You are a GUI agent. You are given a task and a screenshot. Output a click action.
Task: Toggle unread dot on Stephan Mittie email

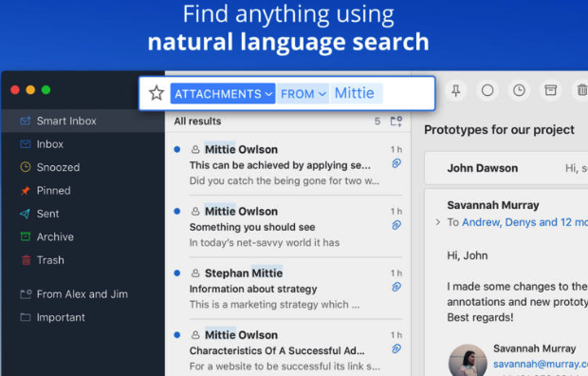pos(177,273)
